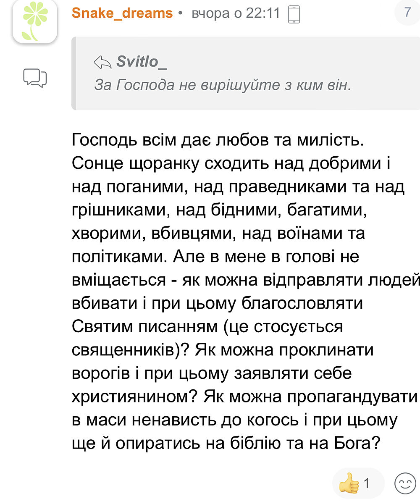Click the like count number 1
Image resolution: width=420 pixels, height=504 pixels.
(366, 483)
